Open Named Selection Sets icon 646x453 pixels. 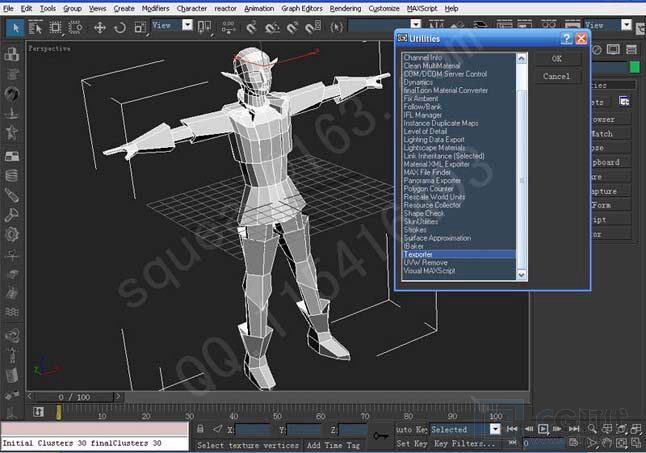click(337, 28)
